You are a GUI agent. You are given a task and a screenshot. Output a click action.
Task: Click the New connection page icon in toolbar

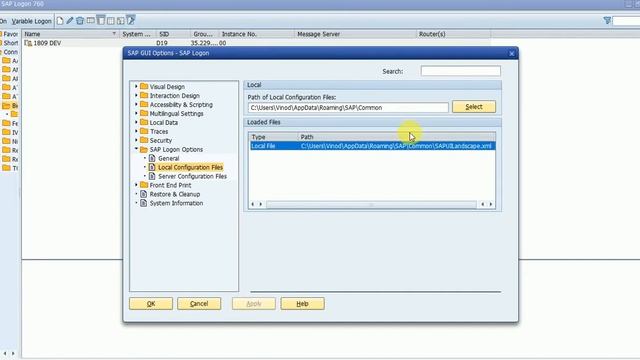(60, 21)
